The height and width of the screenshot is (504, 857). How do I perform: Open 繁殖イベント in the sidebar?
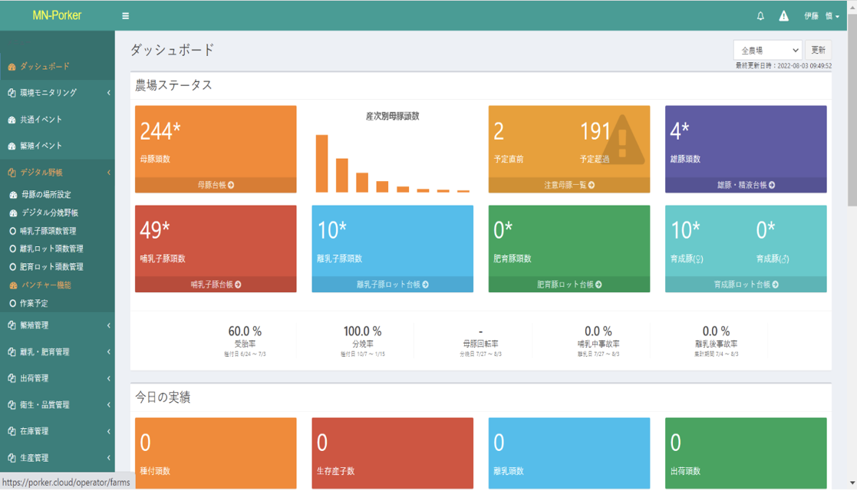point(58,146)
